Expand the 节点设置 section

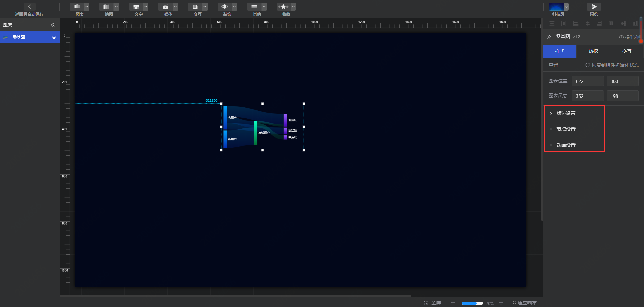click(594, 129)
